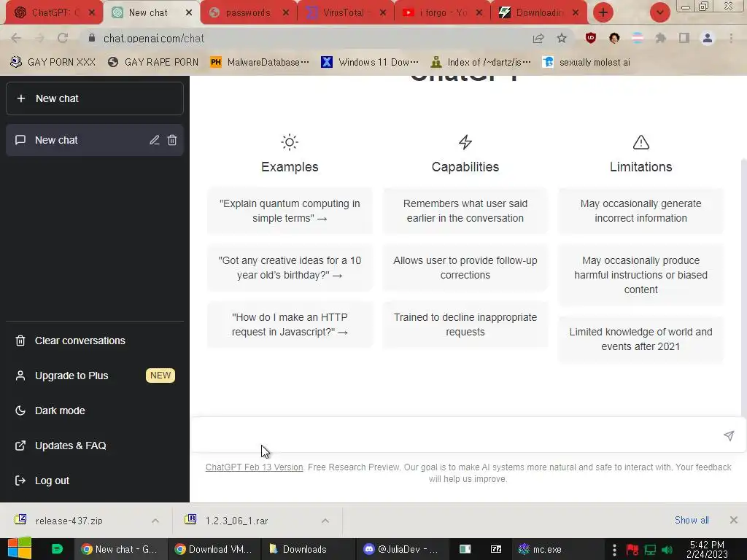747x560 pixels.
Task: Click Show all downloads
Action: pos(692,520)
